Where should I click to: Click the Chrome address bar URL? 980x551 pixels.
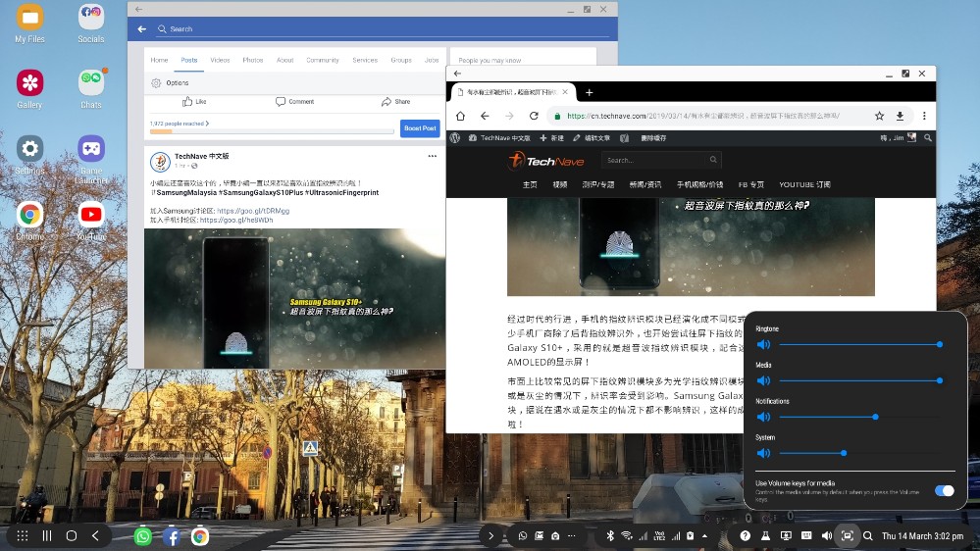703,116
